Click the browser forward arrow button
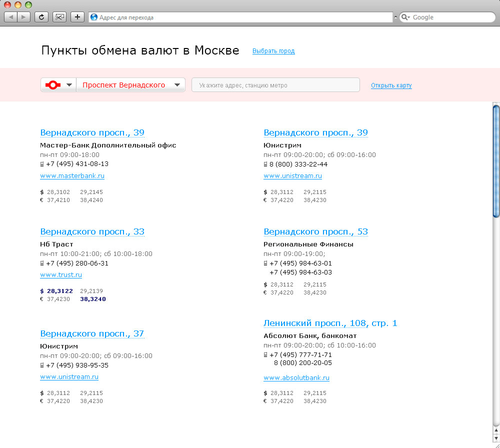The height and width of the screenshot is (448, 500). (24, 17)
